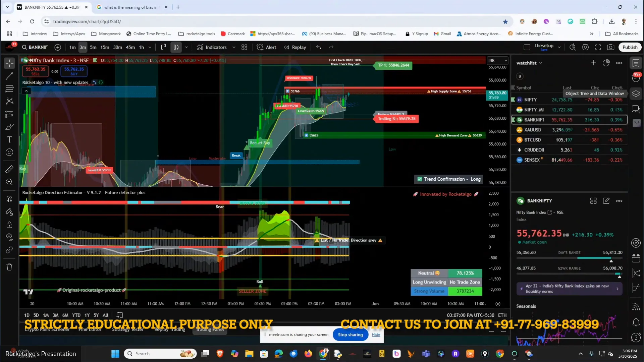Viewport: 644px width, 362px height.
Task: Click the 55,762.35 SELL button
Action: pyautogui.click(x=35, y=71)
